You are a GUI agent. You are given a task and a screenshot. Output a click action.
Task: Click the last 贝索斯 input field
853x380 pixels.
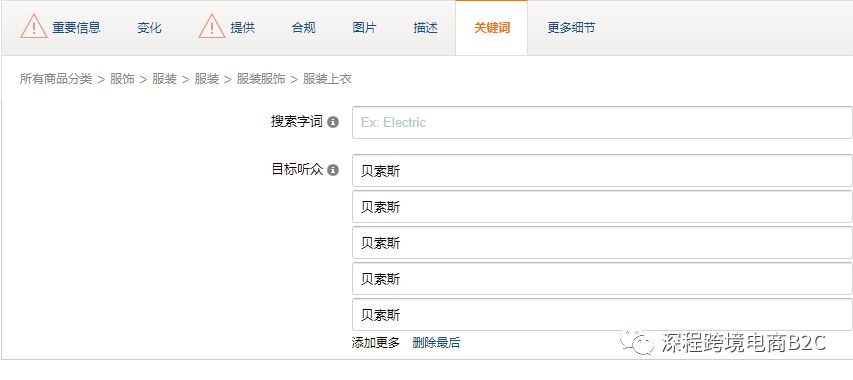coord(602,314)
